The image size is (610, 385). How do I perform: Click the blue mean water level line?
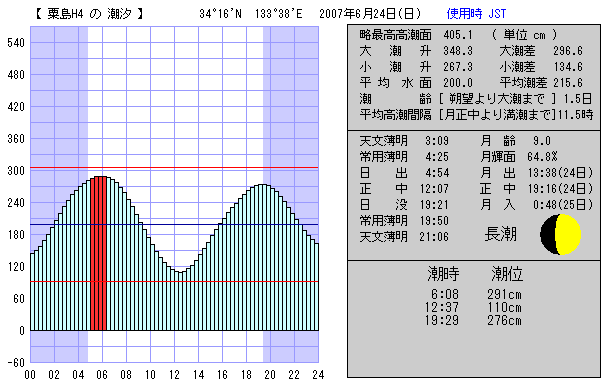coord(174,224)
